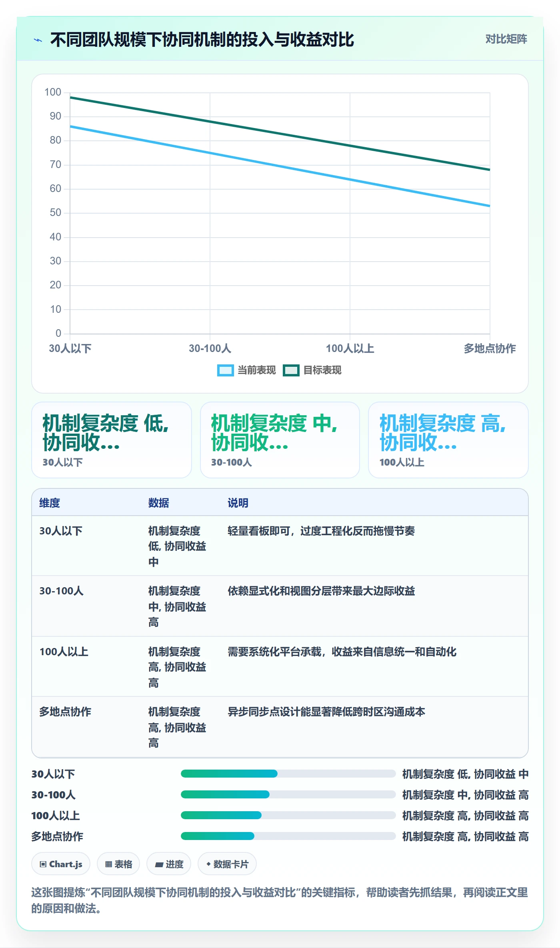The width and height of the screenshot is (560, 948).
Task: Click the 维度 column header
Action: [50, 503]
